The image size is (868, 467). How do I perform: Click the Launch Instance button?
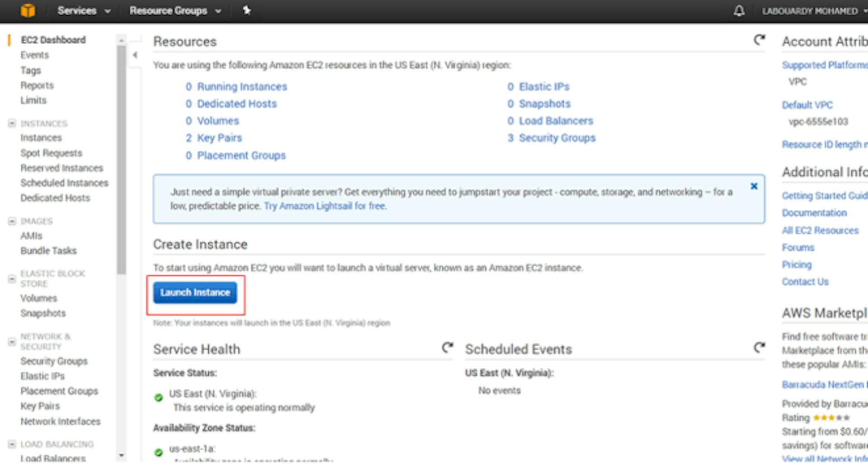[195, 292]
